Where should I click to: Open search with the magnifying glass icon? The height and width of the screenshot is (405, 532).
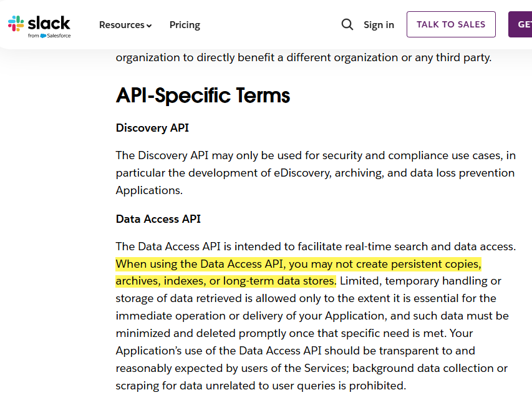click(347, 24)
